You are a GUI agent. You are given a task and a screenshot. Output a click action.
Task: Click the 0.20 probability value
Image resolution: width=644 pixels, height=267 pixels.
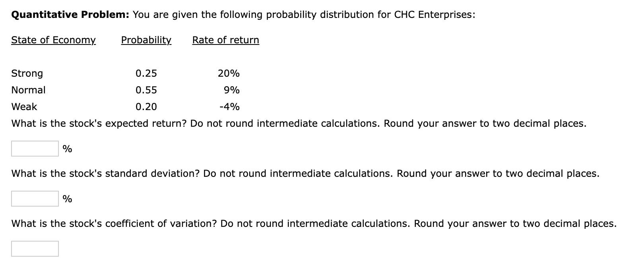146,106
